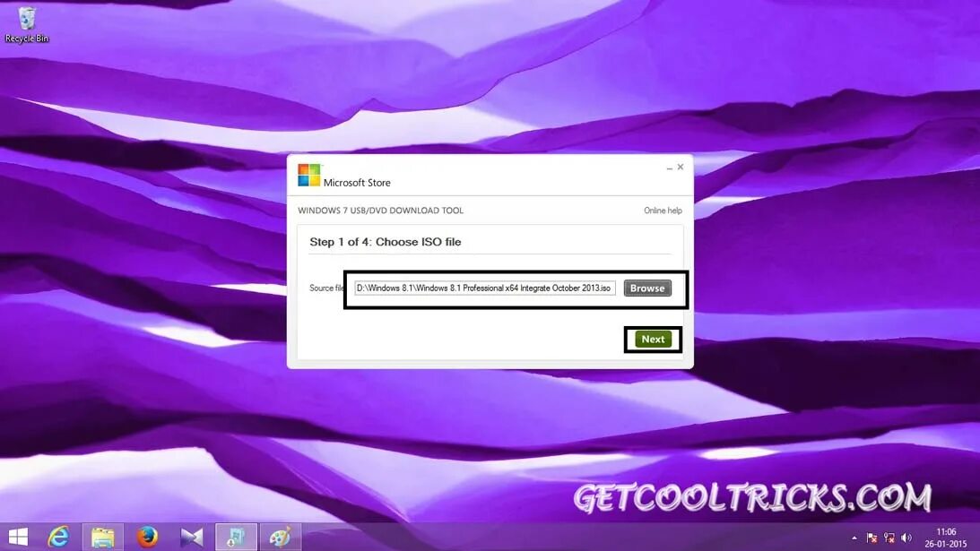Close the download tool window
The height and width of the screenshot is (551, 980).
pyautogui.click(x=681, y=167)
